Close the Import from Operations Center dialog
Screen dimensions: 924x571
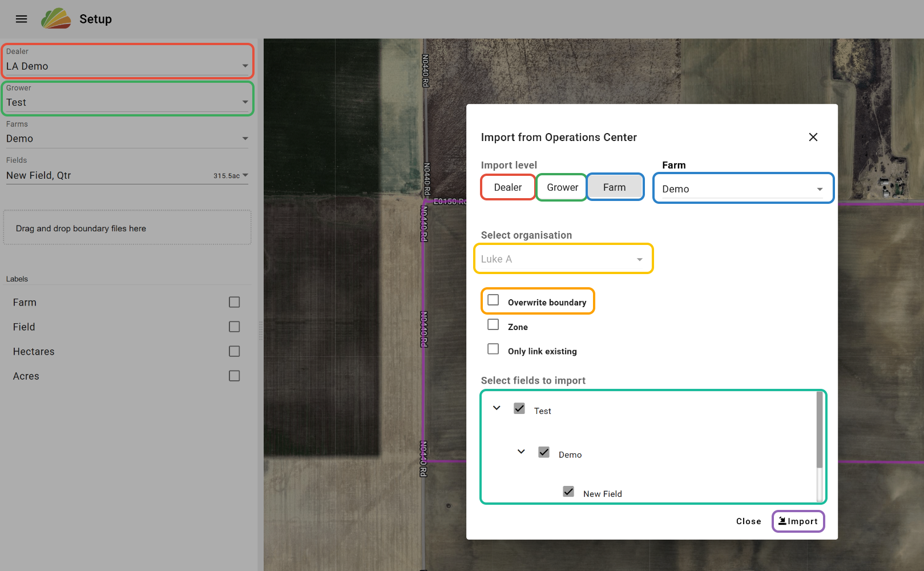tap(813, 137)
